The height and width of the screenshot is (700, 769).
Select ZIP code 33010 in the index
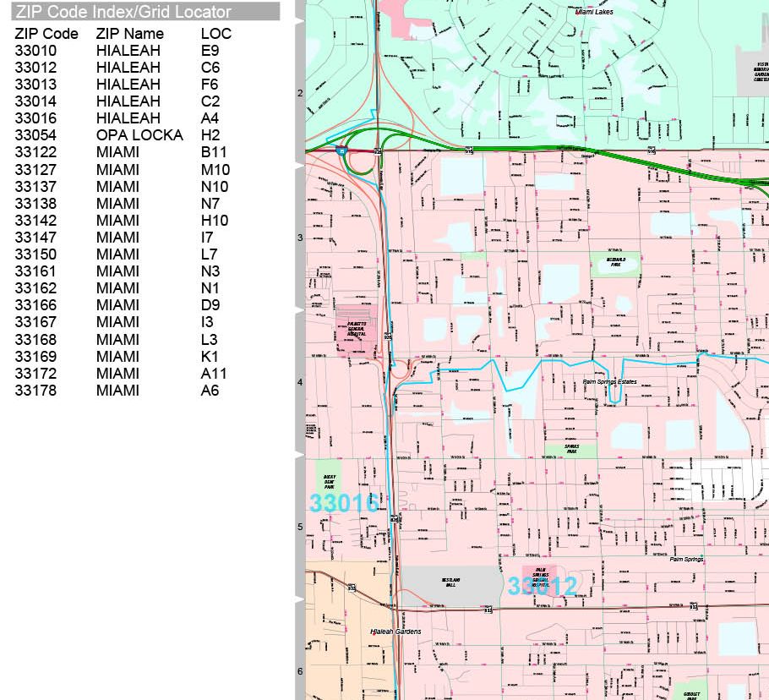[35, 51]
